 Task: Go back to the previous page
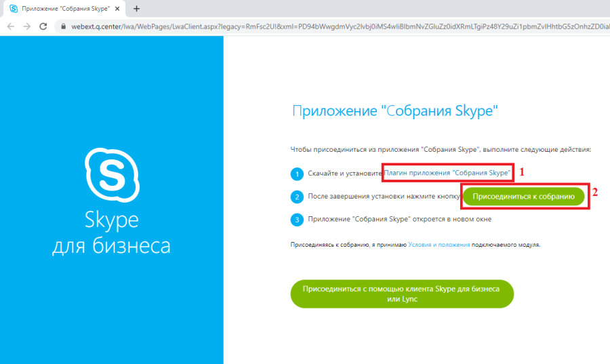[10, 26]
